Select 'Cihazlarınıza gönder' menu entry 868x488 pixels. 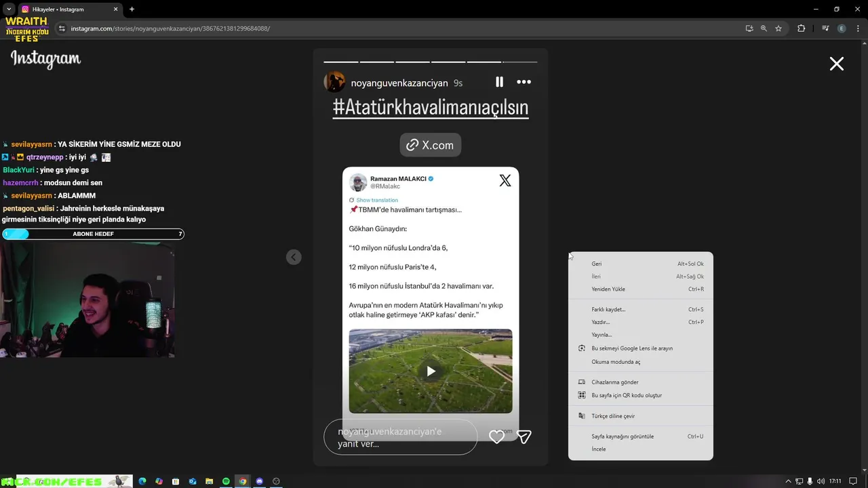click(641, 382)
